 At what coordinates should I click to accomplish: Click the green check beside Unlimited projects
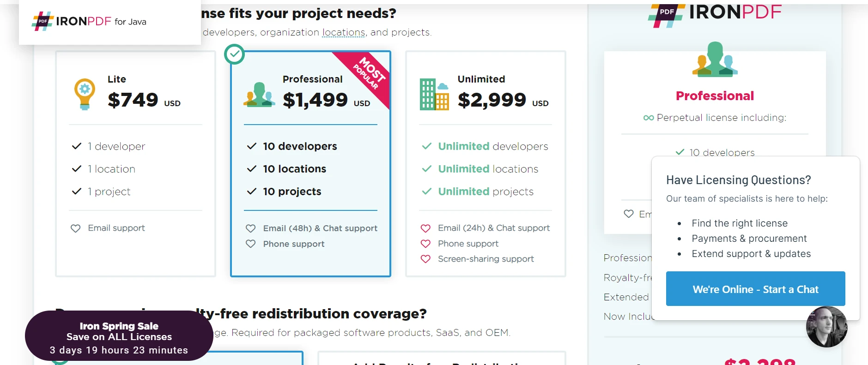pyautogui.click(x=427, y=191)
